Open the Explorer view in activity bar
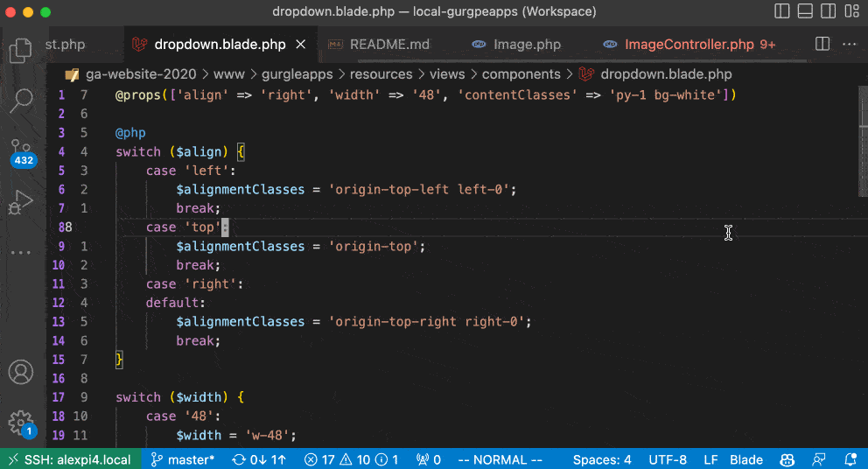This screenshot has height=469, width=868. [x=21, y=49]
